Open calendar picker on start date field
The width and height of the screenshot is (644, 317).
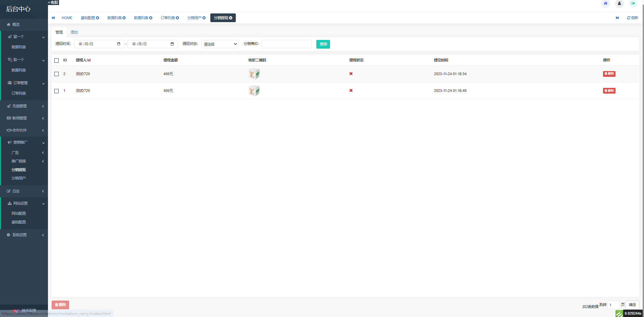point(119,44)
